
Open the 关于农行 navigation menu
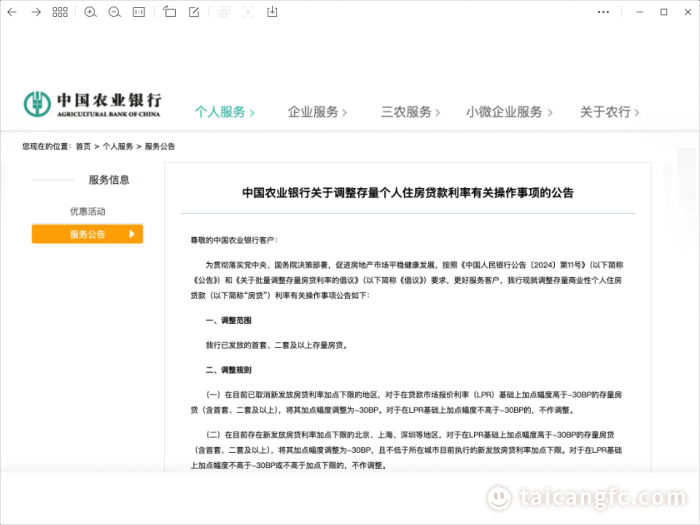coord(609,112)
